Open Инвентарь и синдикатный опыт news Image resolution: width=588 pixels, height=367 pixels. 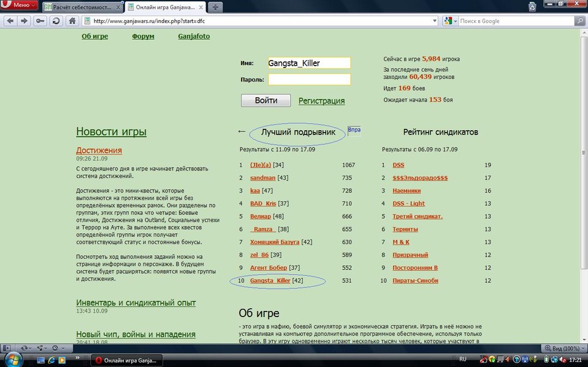point(136,303)
